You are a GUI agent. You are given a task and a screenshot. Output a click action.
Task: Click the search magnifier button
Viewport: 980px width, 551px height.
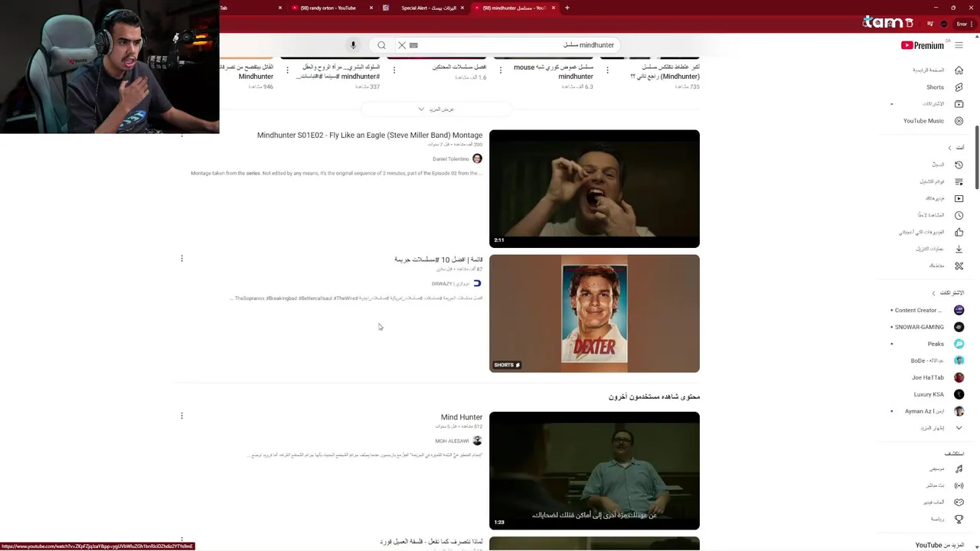tap(381, 45)
